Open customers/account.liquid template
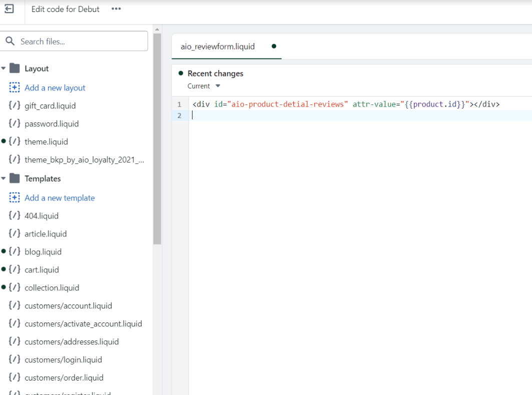This screenshot has height=395, width=532. (68, 306)
